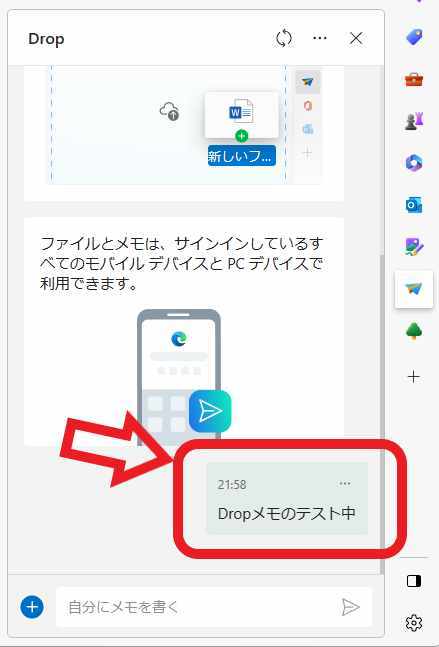Click the blue plus button to add file

click(x=32, y=607)
